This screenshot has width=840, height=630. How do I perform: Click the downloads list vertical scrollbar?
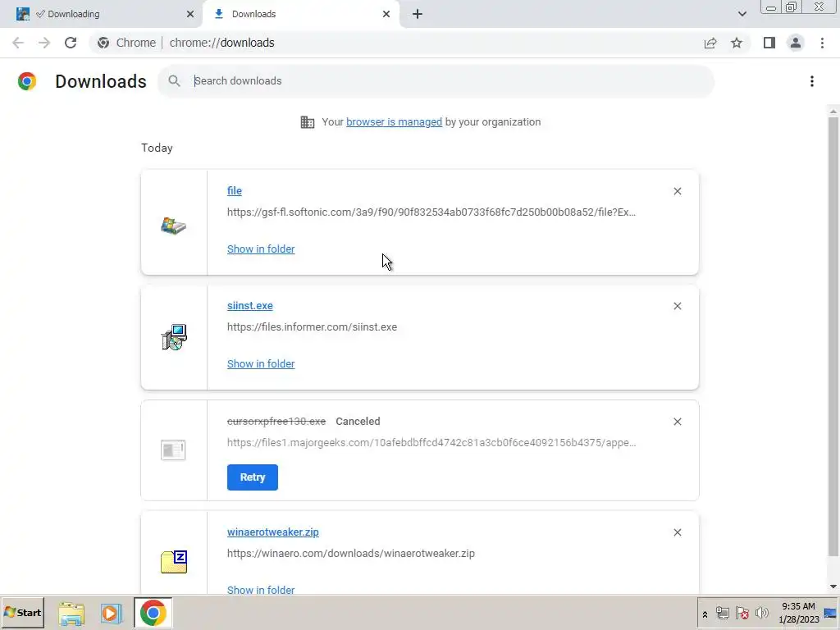(833, 337)
